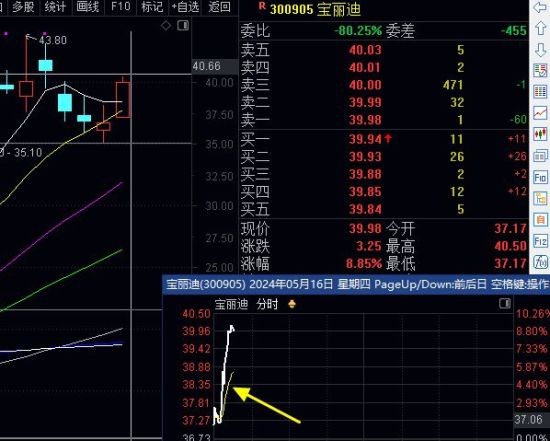Select the 买四 price 39.85

point(365,192)
